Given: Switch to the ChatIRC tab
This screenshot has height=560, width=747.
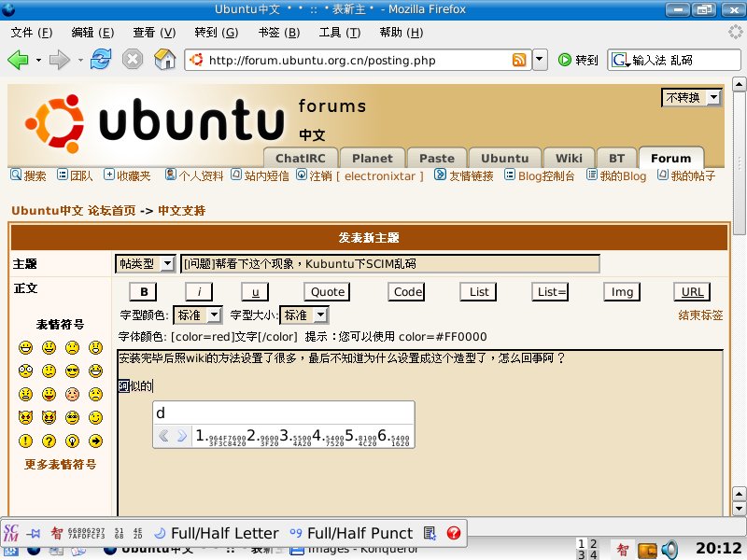Looking at the screenshot, I should coord(300,158).
